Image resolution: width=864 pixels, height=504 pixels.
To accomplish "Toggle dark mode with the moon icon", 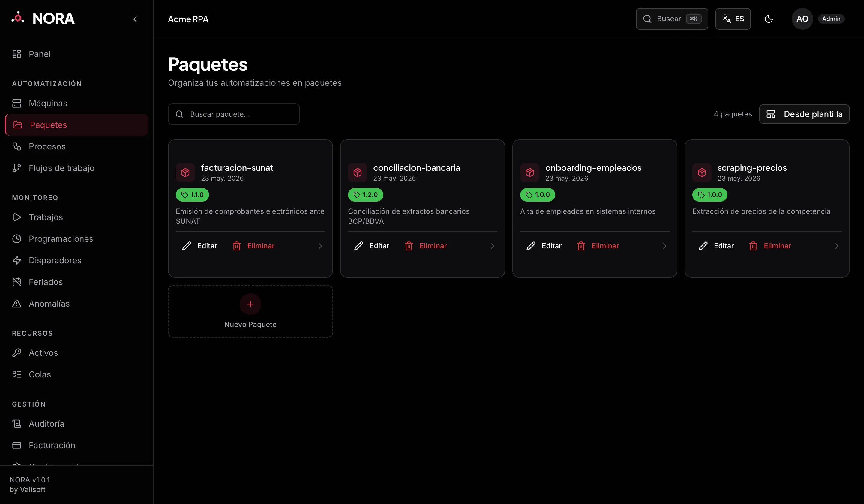I will (769, 19).
